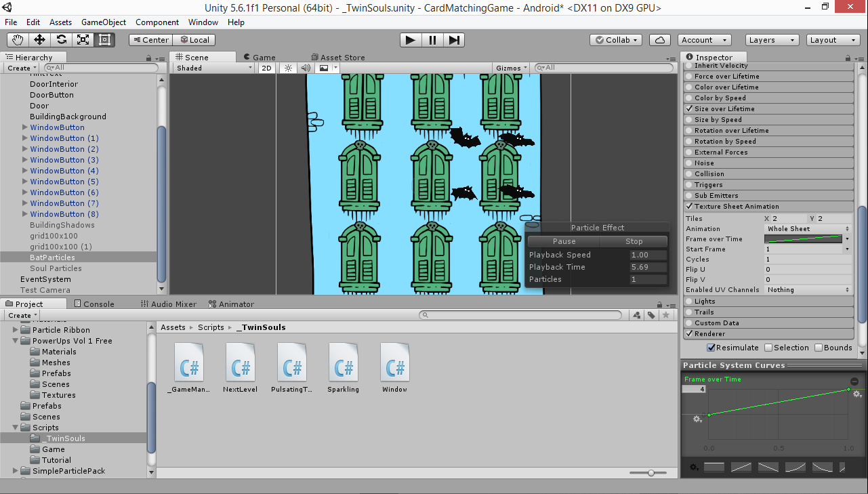Open Unity Cloud Services via cloud icon

(x=660, y=39)
